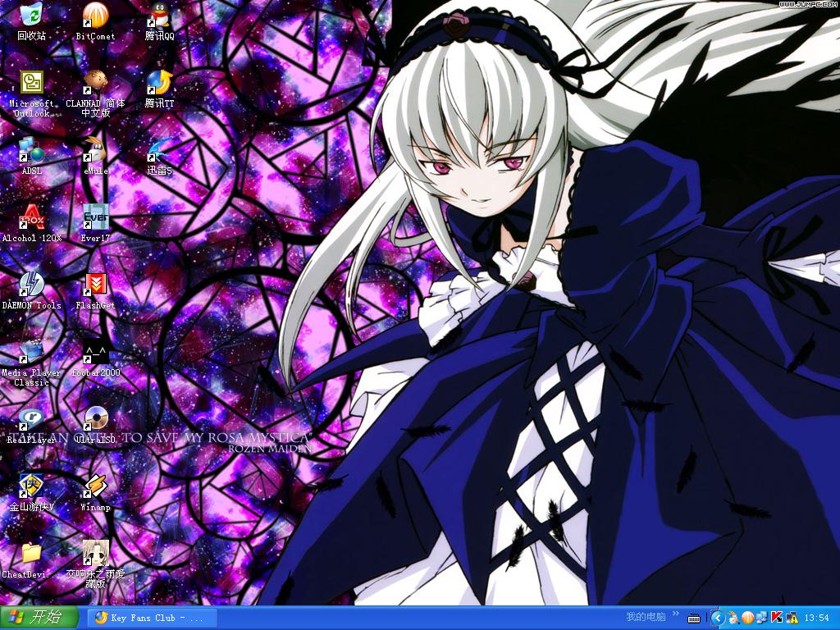Select the Alcohol 120% shortcut
840x630 pixels.
pyautogui.click(x=32, y=223)
